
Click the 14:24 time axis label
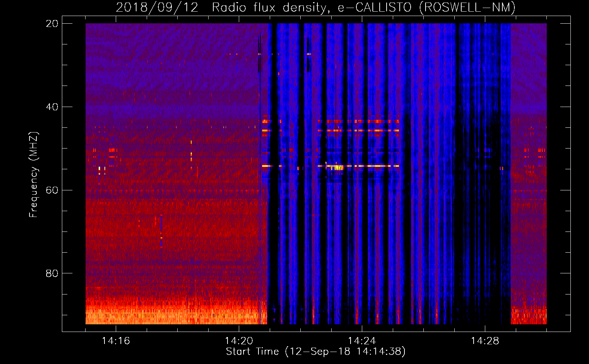point(362,341)
